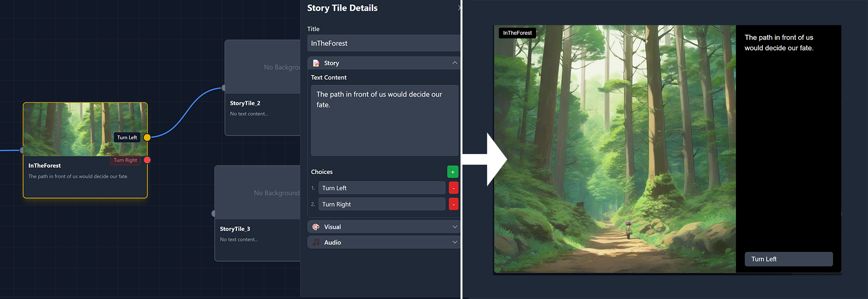Edit the Turn Left choice field
868x299 pixels.
coord(381,188)
